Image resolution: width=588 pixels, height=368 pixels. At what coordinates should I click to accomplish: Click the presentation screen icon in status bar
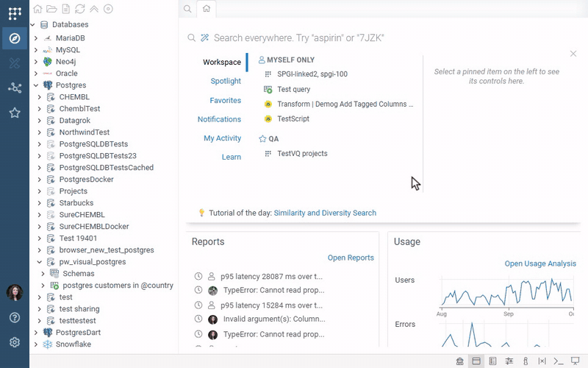pos(575,361)
